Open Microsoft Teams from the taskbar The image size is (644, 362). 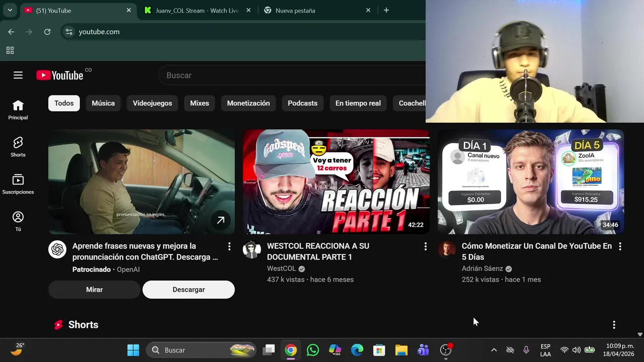coord(423,350)
